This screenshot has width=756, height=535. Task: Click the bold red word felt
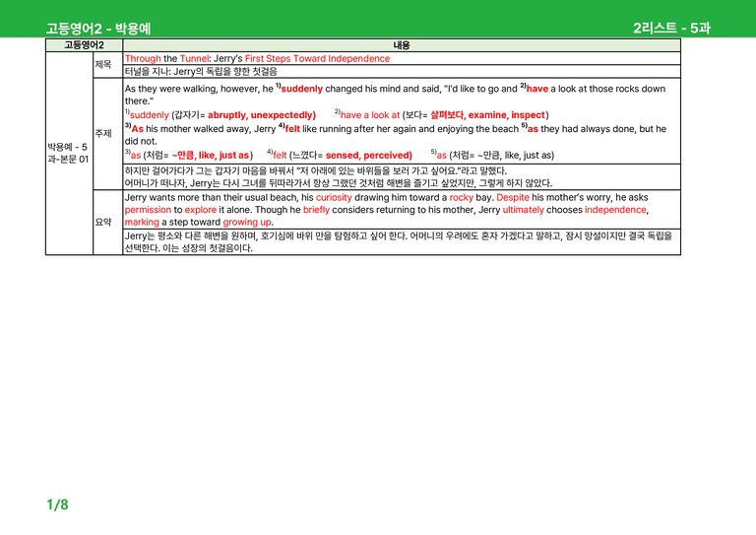tap(292, 129)
